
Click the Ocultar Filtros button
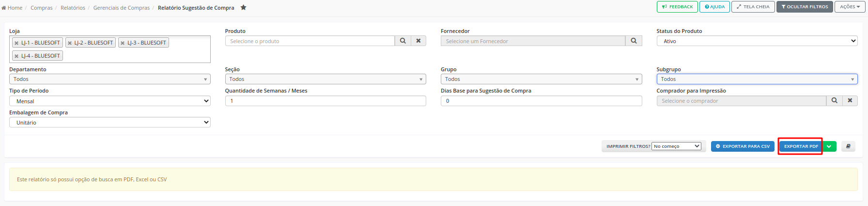tap(805, 7)
